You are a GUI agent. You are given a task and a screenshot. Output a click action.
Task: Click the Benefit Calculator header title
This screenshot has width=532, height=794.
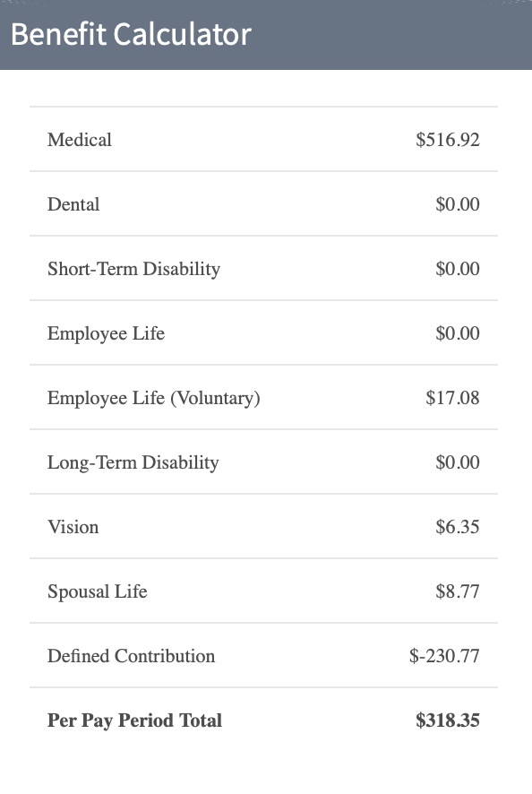131,34
